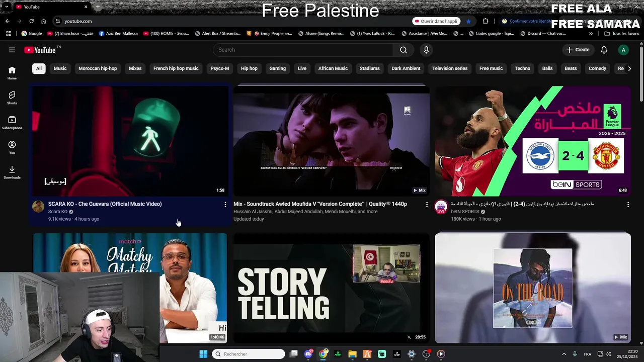The width and height of the screenshot is (644, 362).
Task: Open browser home page button
Action: [x=43, y=21]
